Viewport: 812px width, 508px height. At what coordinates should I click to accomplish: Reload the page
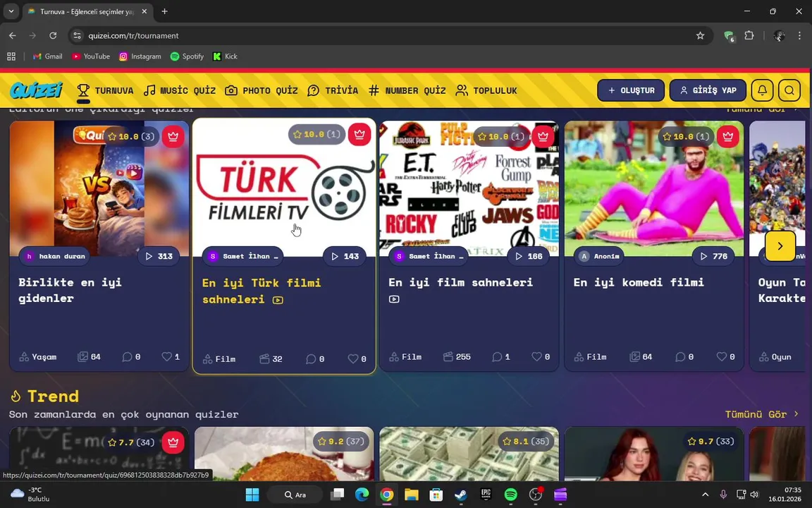coord(53,36)
